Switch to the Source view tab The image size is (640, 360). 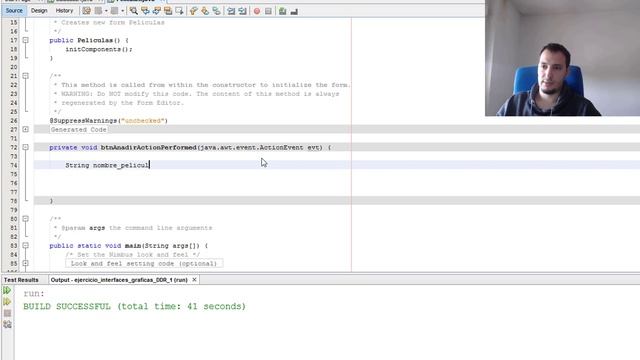point(14,11)
